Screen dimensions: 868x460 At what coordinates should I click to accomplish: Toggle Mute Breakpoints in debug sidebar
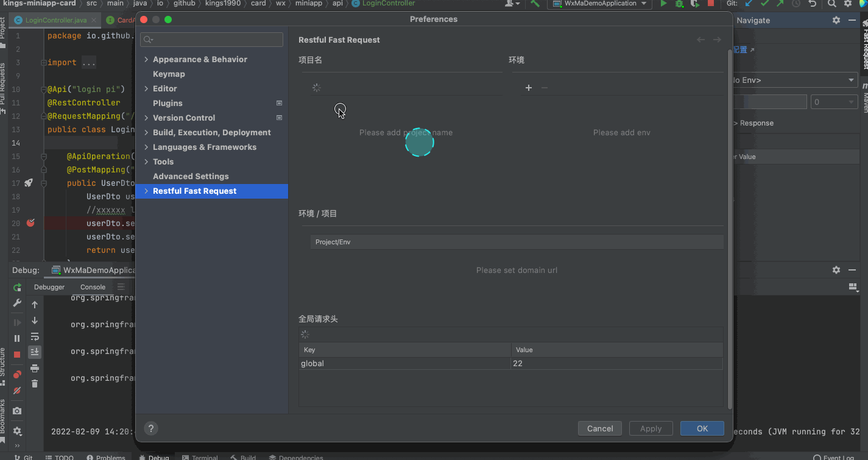point(17,391)
